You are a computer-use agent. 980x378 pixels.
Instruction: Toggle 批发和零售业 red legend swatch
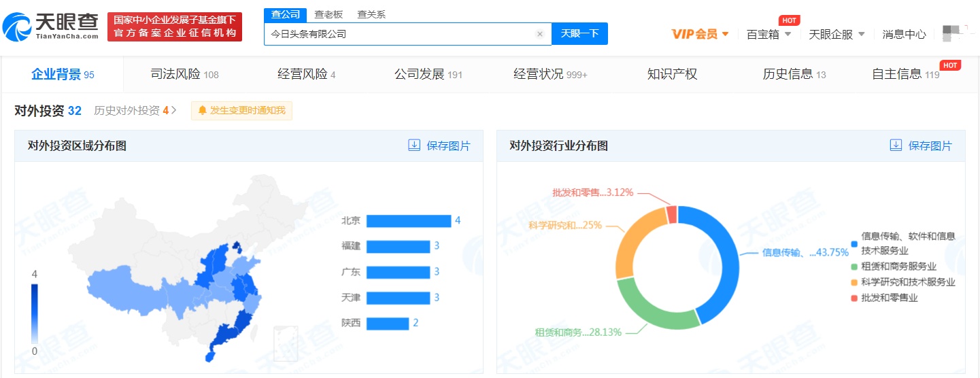pyautogui.click(x=854, y=298)
